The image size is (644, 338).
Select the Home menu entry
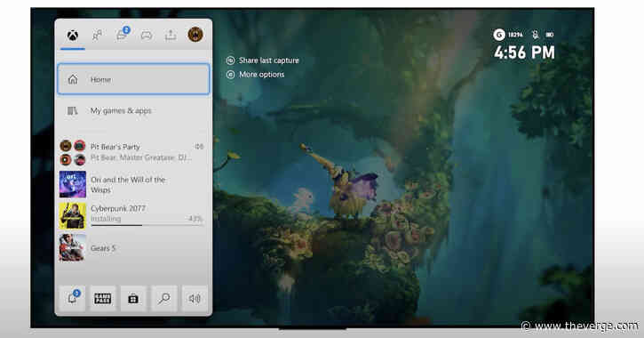tap(133, 79)
